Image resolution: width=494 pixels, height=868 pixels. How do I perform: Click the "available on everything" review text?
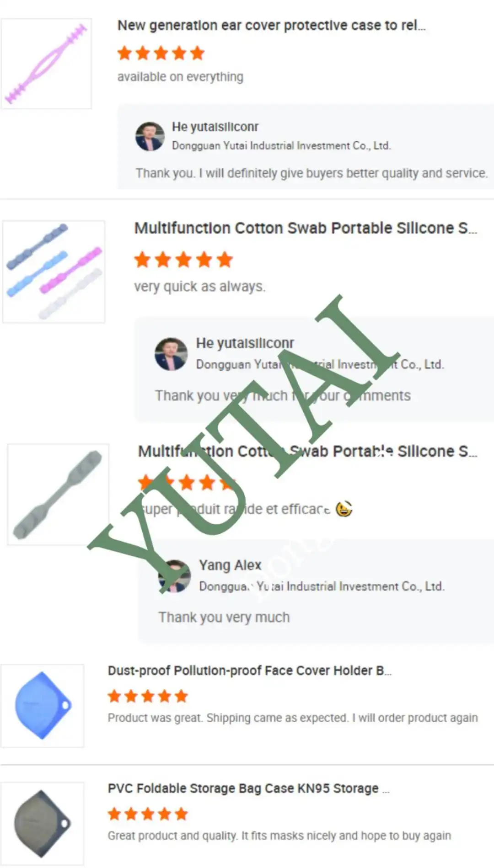coord(180,77)
